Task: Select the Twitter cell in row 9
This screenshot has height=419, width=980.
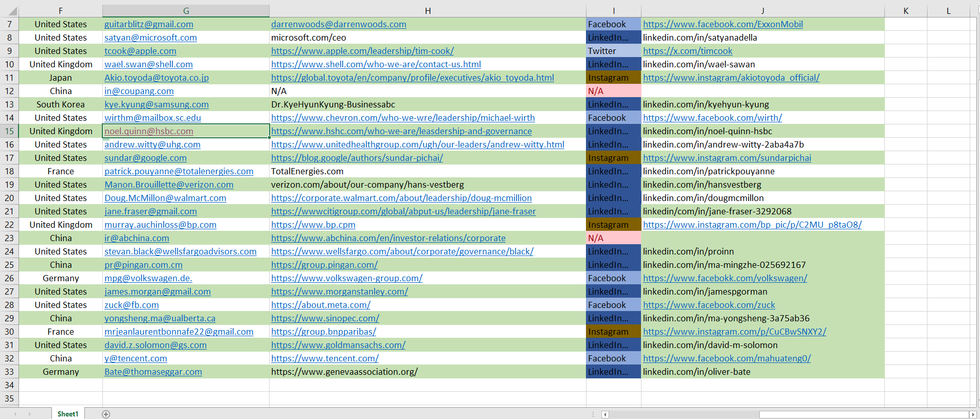Action: pos(614,51)
